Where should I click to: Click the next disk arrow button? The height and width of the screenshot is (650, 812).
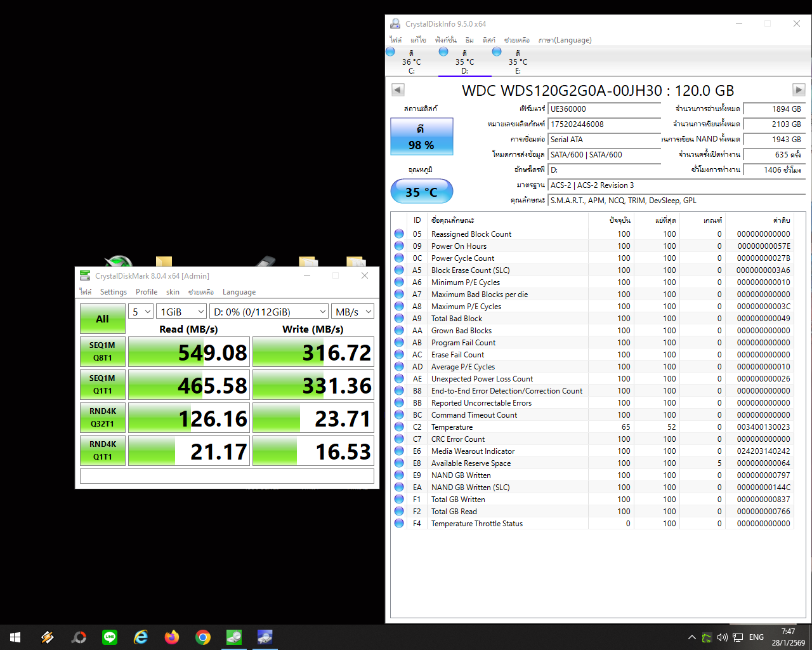pyautogui.click(x=799, y=90)
